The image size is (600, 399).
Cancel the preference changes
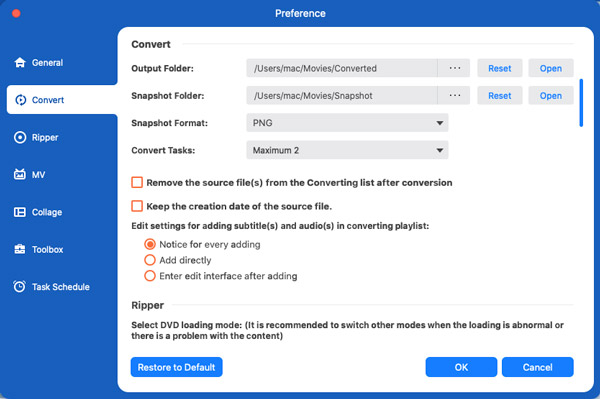pyautogui.click(x=538, y=367)
